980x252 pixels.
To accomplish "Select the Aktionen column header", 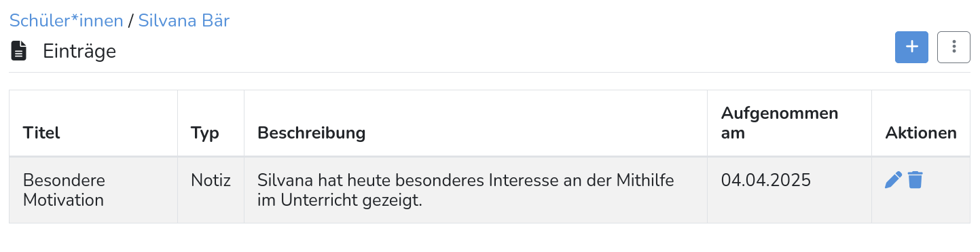I will 921,132.
